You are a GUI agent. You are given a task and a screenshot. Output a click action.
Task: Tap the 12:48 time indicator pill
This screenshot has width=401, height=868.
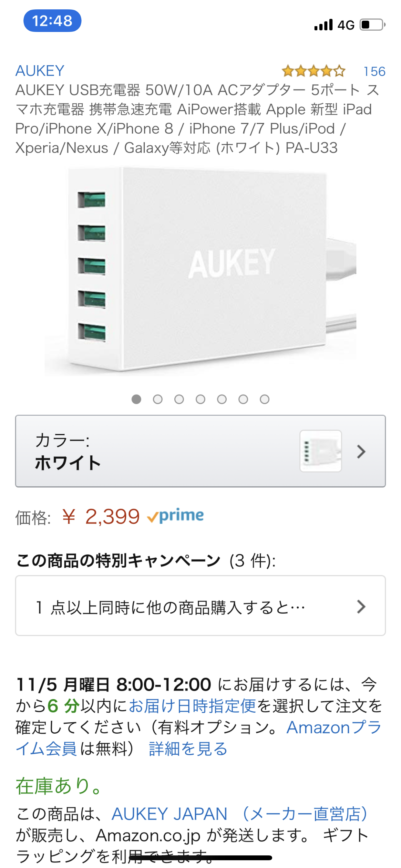coord(52,21)
